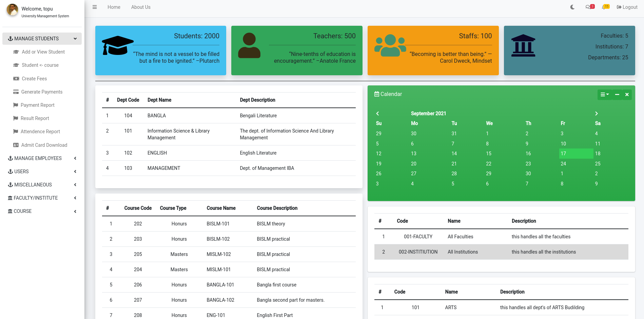Open the sidebar with the hamburger icon
This screenshot has width=644, height=319.
95,7
